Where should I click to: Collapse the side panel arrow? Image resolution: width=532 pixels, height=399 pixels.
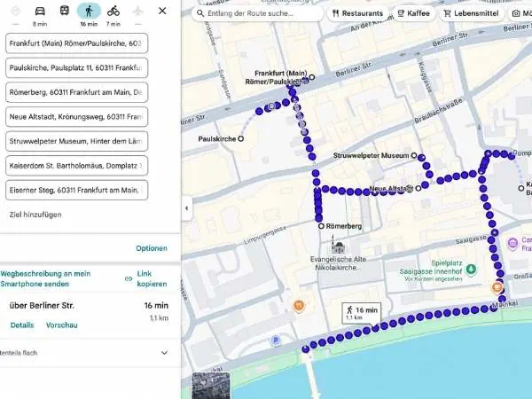(x=186, y=208)
